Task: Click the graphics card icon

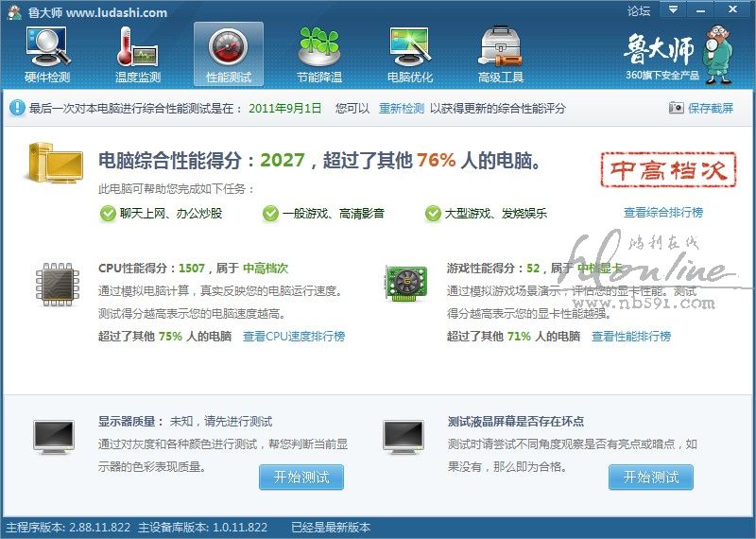Action: (x=406, y=284)
